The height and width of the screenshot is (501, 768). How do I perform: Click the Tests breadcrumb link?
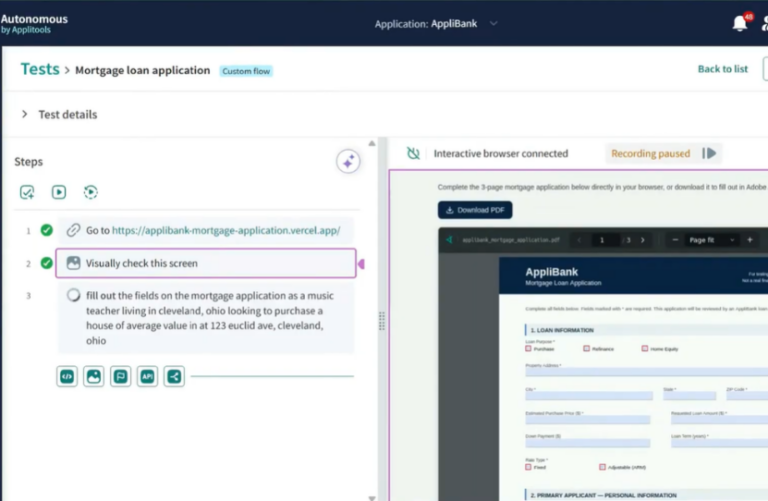pyautogui.click(x=40, y=69)
